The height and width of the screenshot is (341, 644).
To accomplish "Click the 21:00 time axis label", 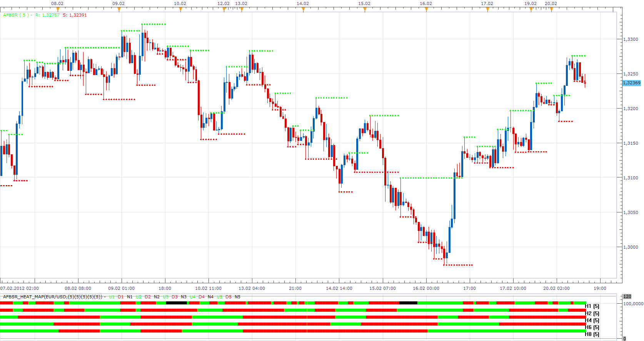I will click(295, 288).
